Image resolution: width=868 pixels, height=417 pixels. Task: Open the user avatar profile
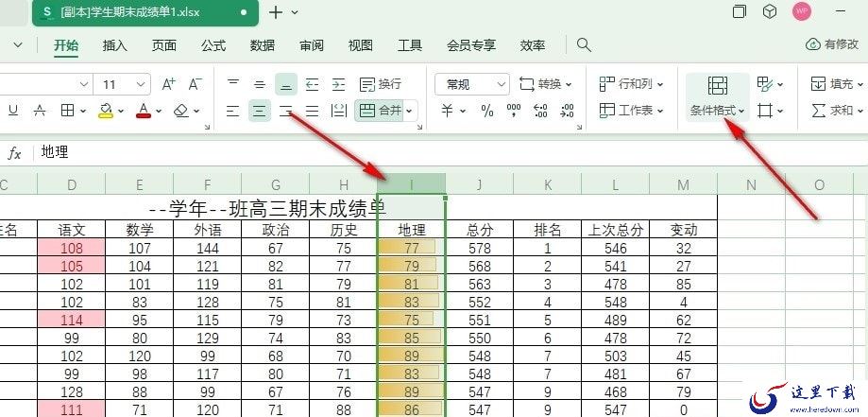(801, 11)
